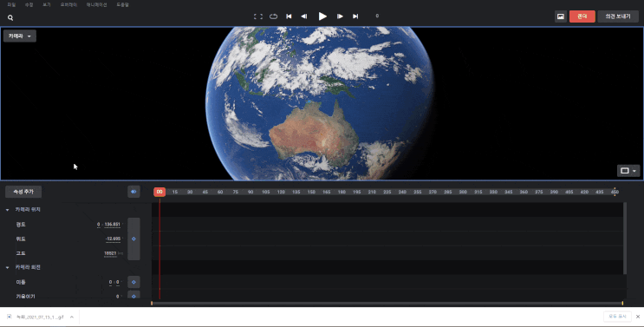Click frame 450 end marker on ruler

(615, 192)
